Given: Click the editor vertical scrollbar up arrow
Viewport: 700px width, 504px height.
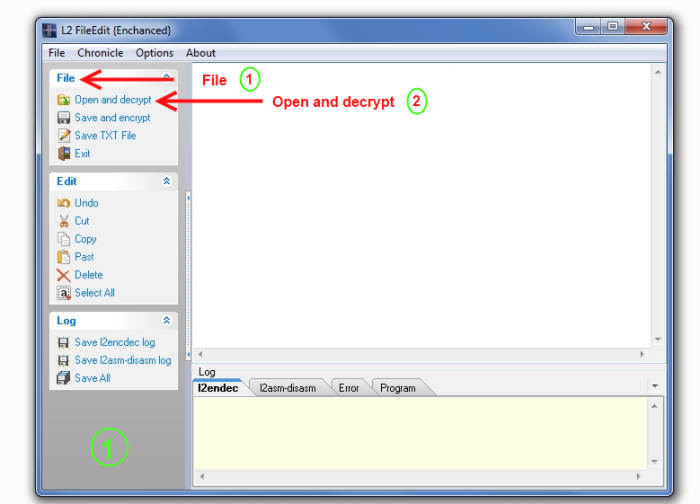Looking at the screenshot, I should point(658,72).
